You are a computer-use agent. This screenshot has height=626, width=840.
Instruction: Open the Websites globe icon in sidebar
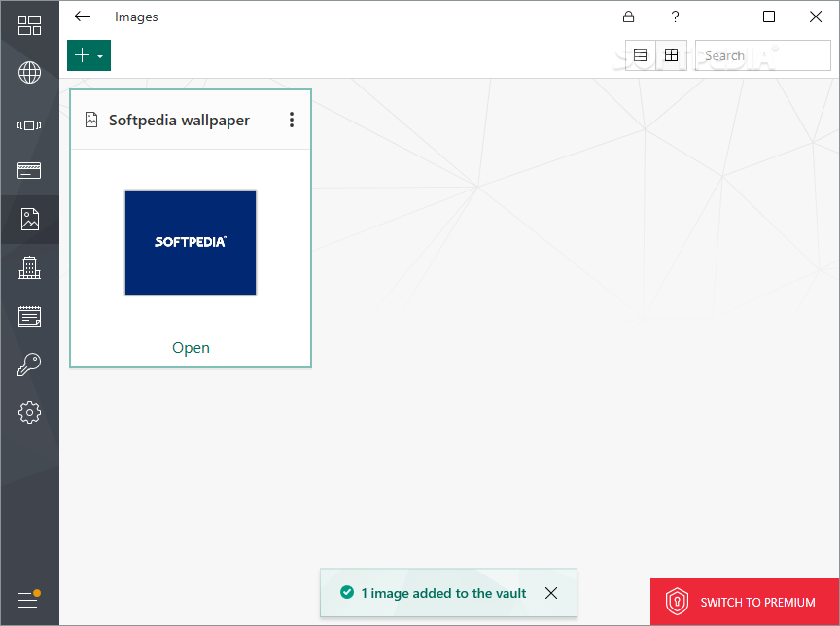pos(29,72)
